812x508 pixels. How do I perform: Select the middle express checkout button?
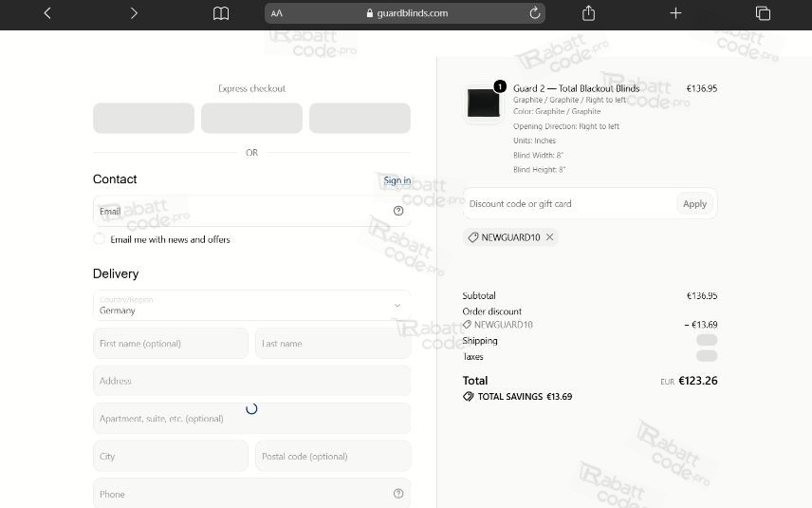[251, 118]
